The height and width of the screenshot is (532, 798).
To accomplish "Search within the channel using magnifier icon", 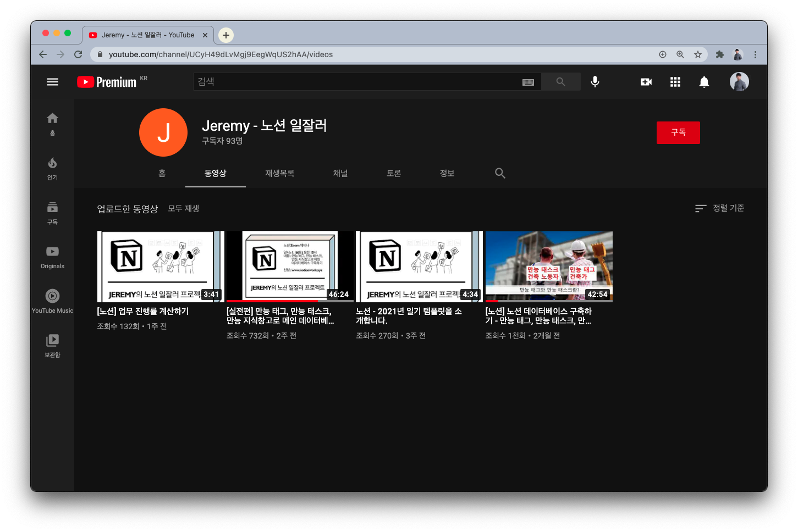I will (x=500, y=173).
